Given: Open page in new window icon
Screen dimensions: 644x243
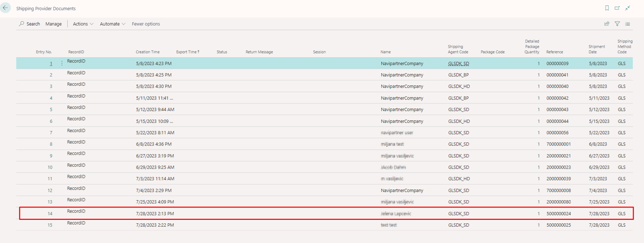Looking at the screenshot, I should tap(617, 8).
